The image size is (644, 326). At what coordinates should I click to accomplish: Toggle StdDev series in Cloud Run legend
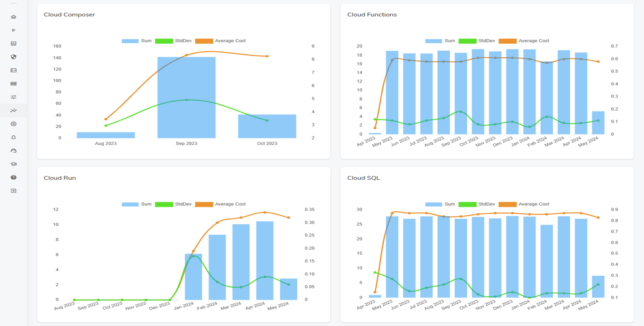173,204
